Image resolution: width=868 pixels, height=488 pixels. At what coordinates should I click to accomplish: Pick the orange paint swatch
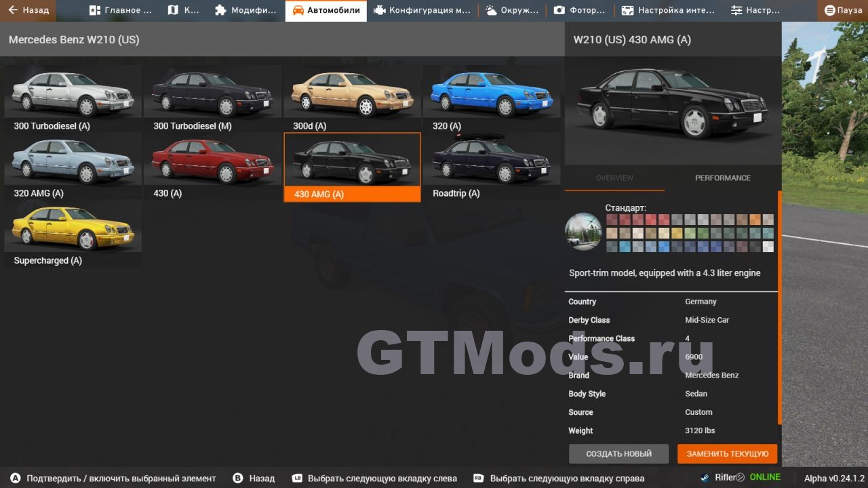tap(755, 220)
